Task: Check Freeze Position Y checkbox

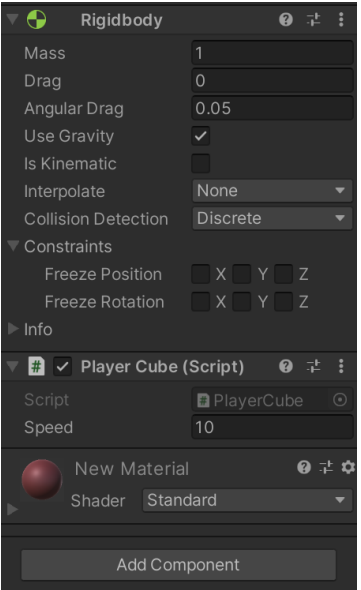Action: [x=242, y=274]
